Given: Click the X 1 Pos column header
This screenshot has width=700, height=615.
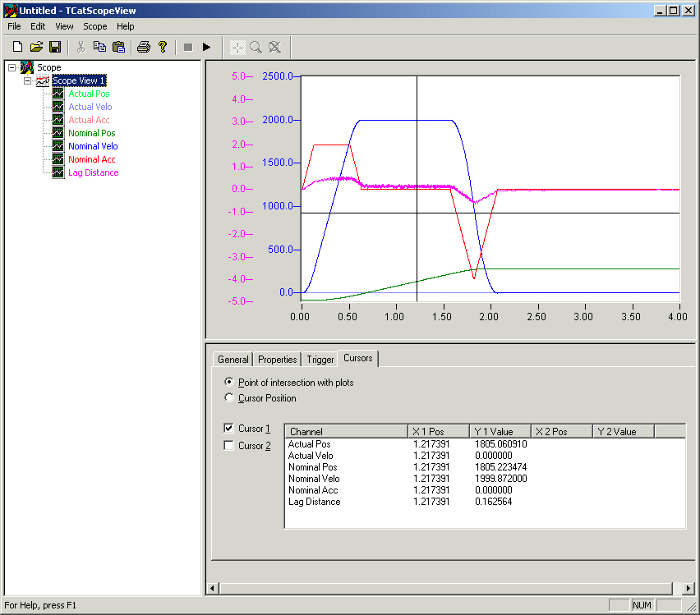Looking at the screenshot, I should pyautogui.click(x=439, y=432).
